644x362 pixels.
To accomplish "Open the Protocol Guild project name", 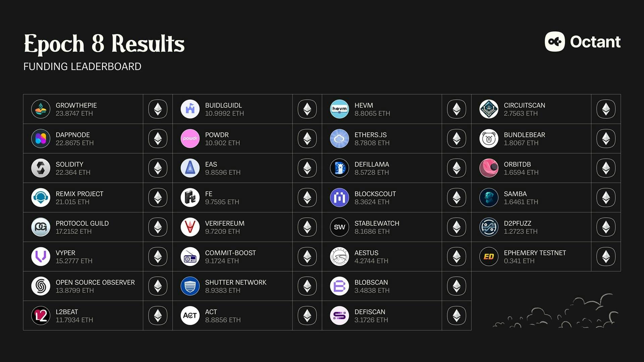I will coord(82,223).
